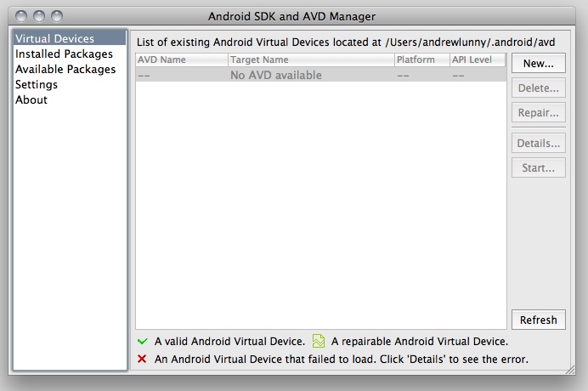Click the New... button

point(539,64)
